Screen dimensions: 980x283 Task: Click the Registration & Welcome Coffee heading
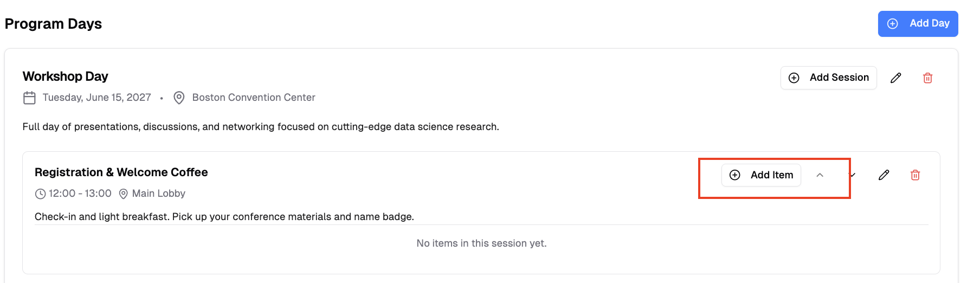[x=121, y=172]
